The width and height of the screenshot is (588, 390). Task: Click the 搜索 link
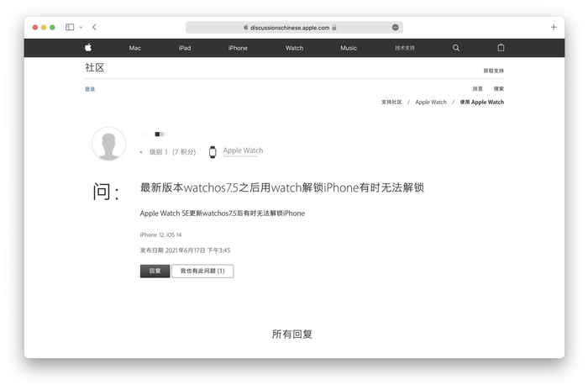(x=499, y=88)
